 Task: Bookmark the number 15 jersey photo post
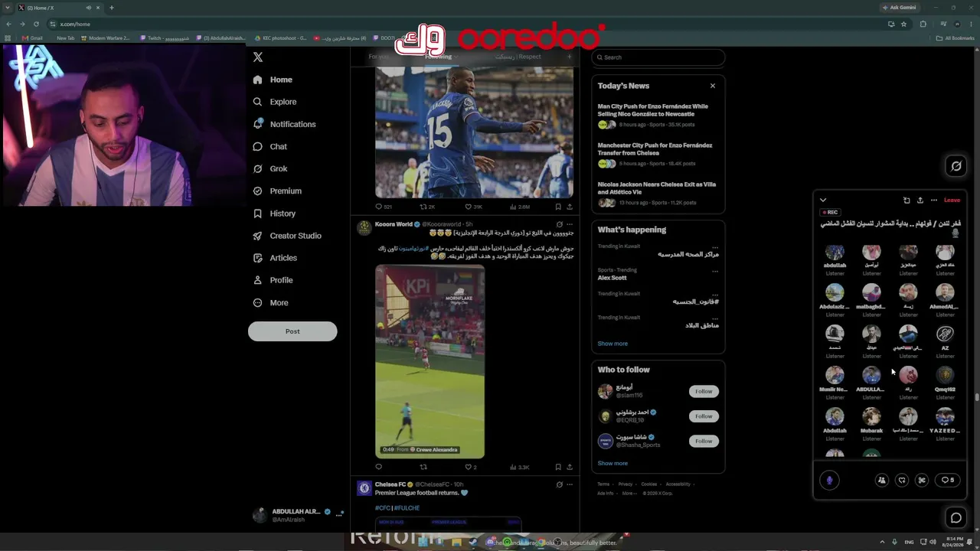(x=558, y=207)
